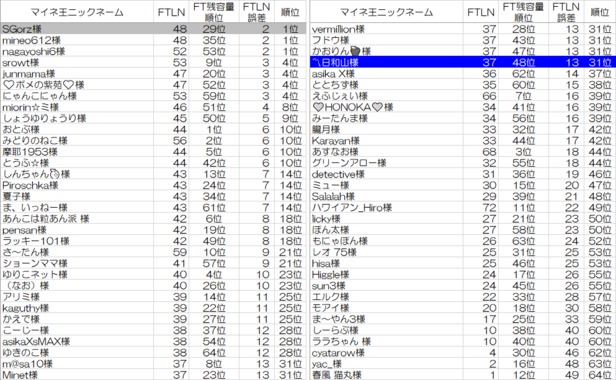Select the blue-highlighted 日和山様 name cell

(386, 62)
